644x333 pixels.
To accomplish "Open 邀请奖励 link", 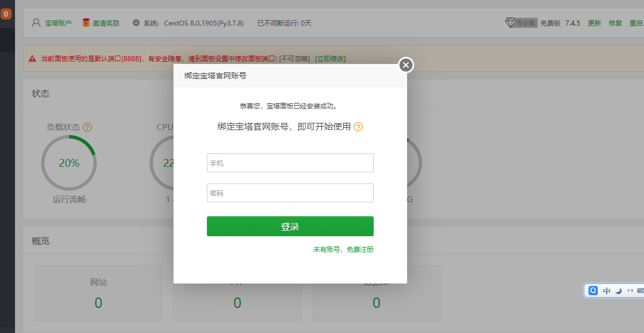I will [x=106, y=23].
